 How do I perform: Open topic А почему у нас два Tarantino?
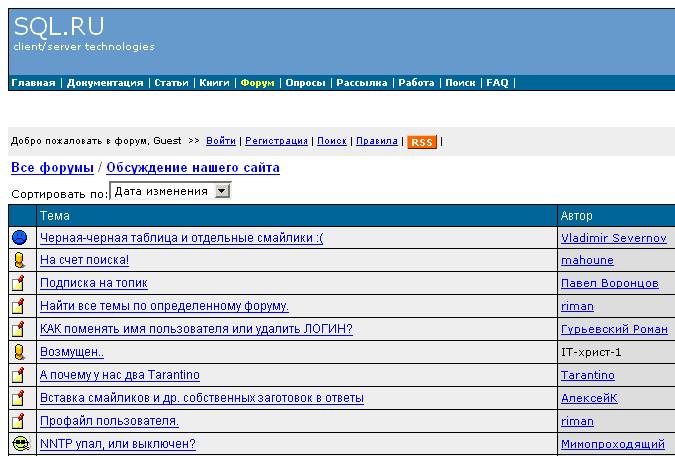[x=119, y=375]
